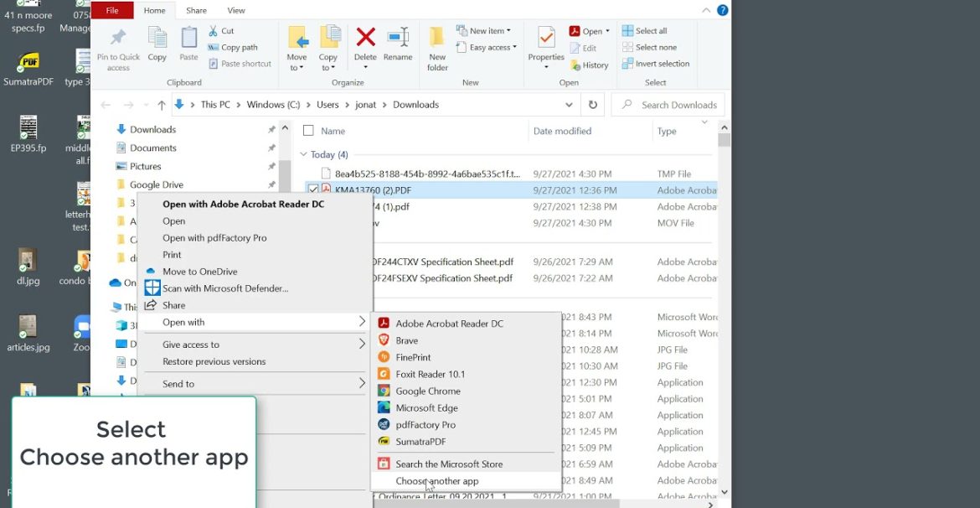Click the History ribbon command
The height and width of the screenshot is (508, 980).
(x=589, y=65)
